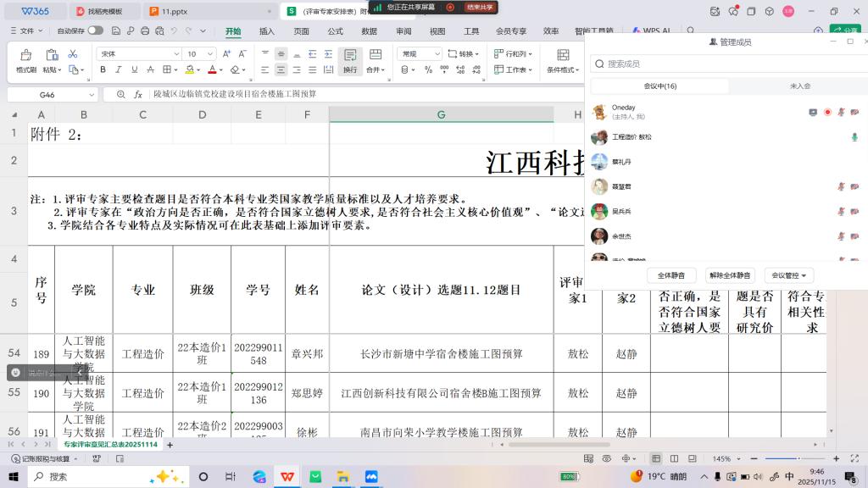Viewport: 868px width, 488px height.
Task: Select sheet tab 专家评审意见汇总表20251114
Action: (x=110, y=444)
